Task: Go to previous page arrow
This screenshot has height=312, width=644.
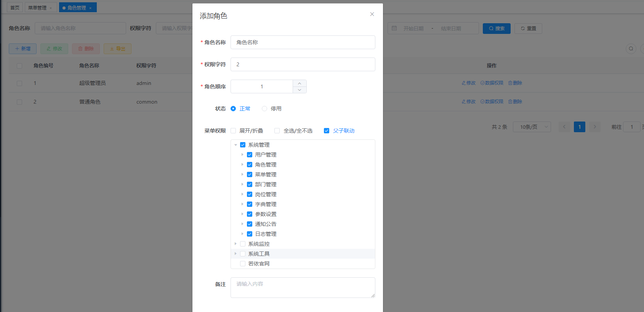Action: [564, 127]
